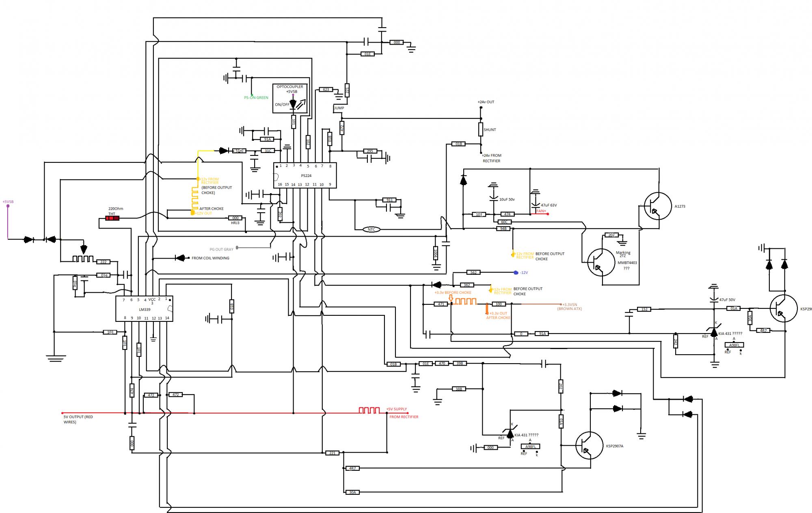The height and width of the screenshot is (513, 812).
Task: Click the JUMP jumper label
Action: 339,108
